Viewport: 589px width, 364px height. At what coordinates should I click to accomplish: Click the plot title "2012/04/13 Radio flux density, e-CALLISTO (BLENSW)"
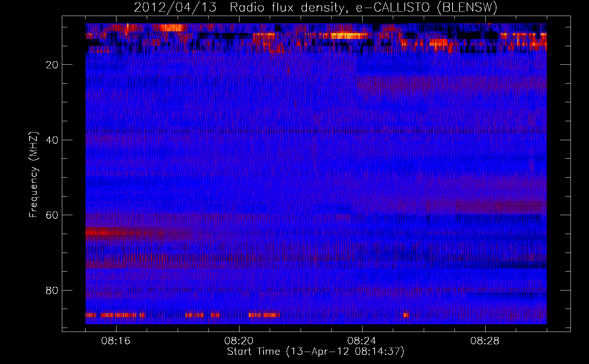316,7
